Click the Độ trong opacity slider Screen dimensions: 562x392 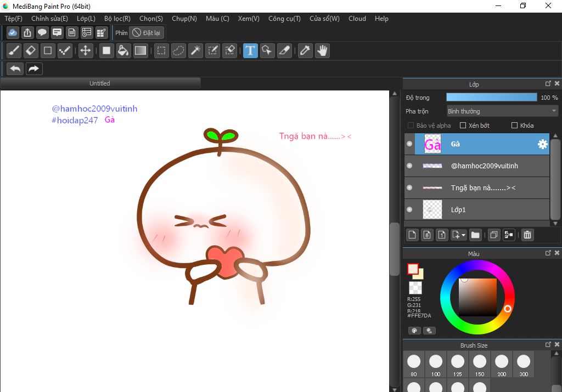492,98
